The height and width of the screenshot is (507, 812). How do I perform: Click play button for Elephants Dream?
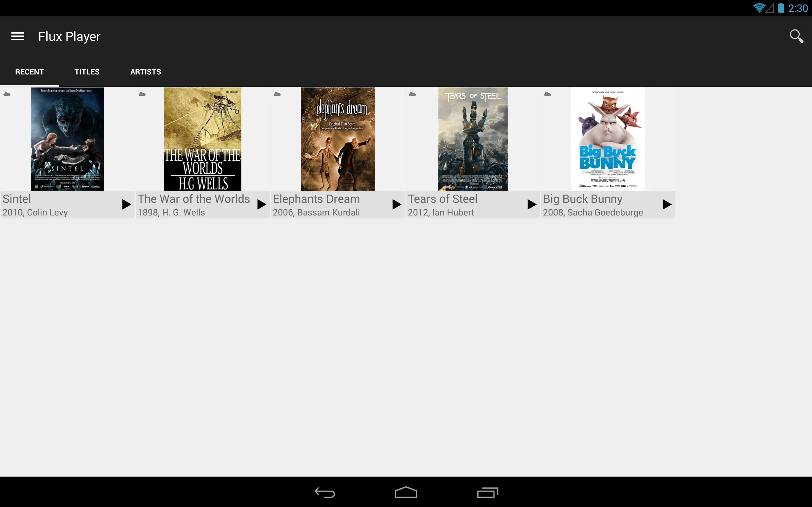[397, 204]
